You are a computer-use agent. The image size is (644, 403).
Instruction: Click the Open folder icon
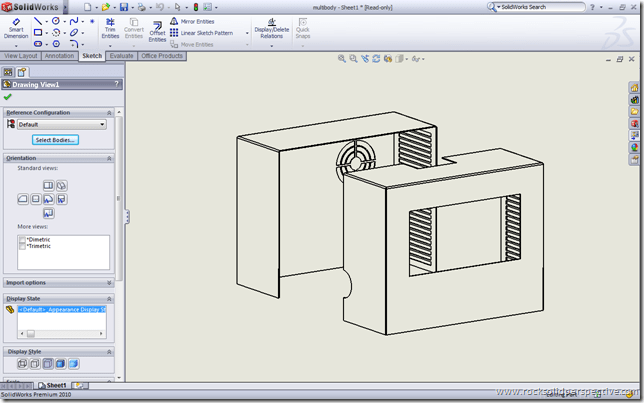106,7
